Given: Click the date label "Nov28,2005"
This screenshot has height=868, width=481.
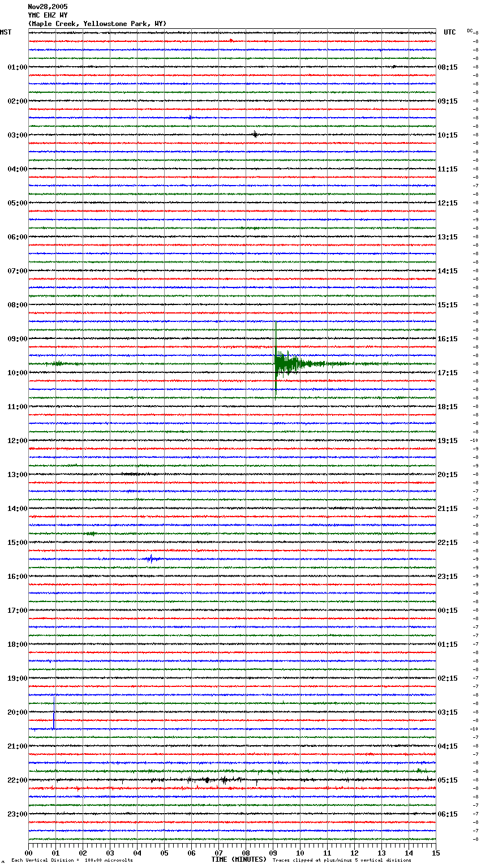Looking at the screenshot, I should pos(48,7).
